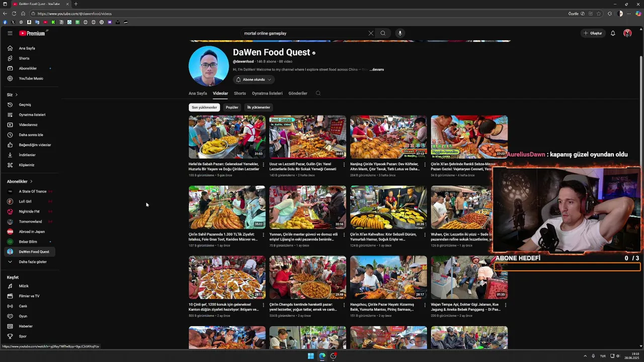644x362 pixels.
Task: Expand the Abonelikler section header chevron
Action: click(x=31, y=182)
